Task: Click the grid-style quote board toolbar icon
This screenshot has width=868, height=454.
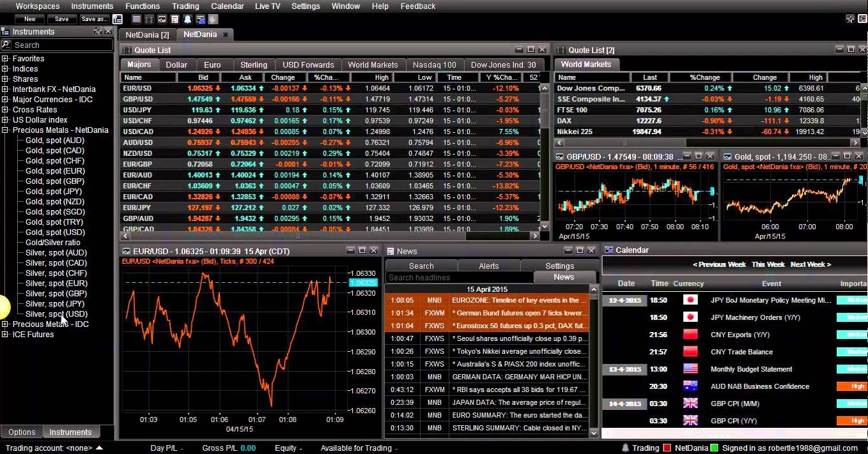Action: [150, 19]
